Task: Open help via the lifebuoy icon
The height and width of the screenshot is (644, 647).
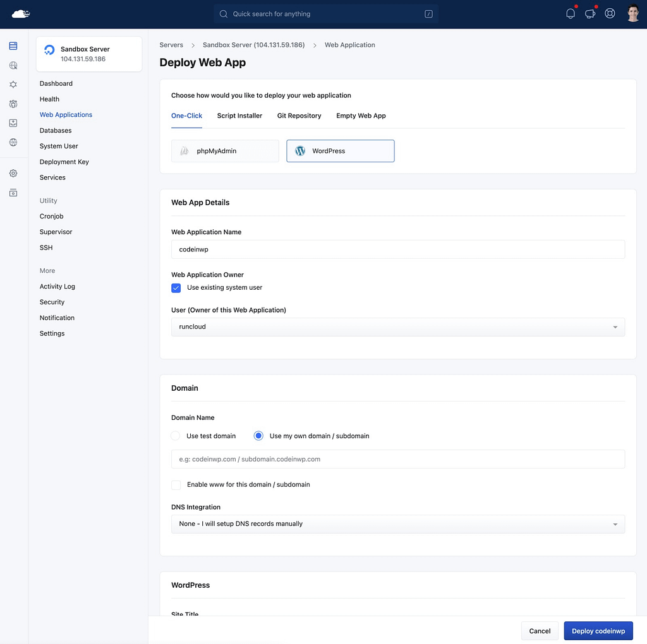Action: tap(609, 13)
